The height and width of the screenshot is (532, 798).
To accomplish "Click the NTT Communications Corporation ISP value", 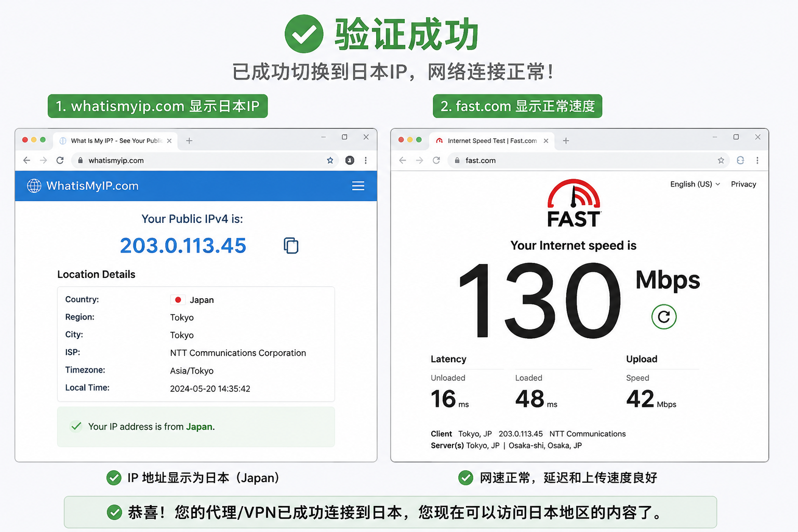I will [x=238, y=353].
